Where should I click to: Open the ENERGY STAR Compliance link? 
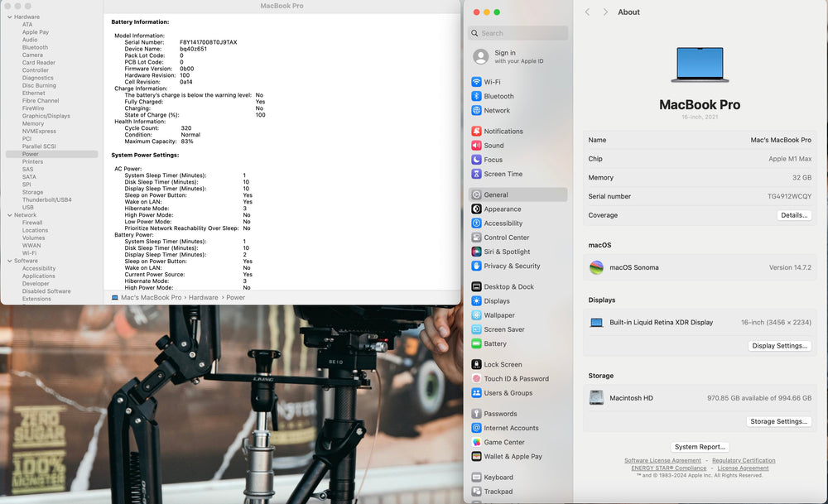coord(668,468)
